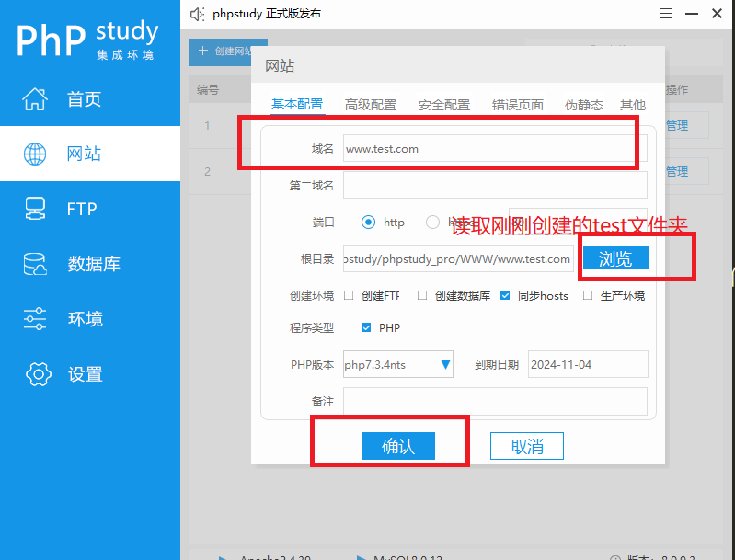Click the 网站 dialog title

(280, 66)
